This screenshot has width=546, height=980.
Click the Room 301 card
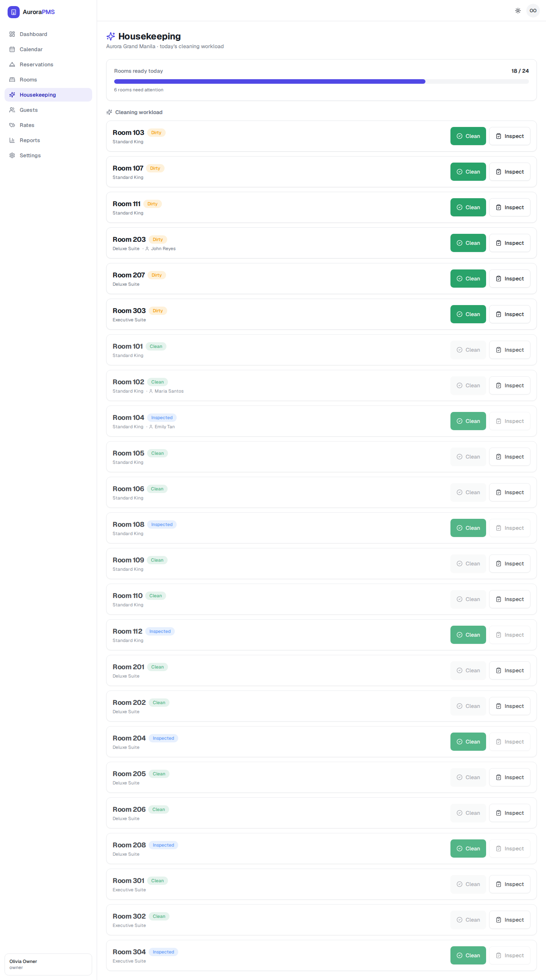click(x=322, y=885)
